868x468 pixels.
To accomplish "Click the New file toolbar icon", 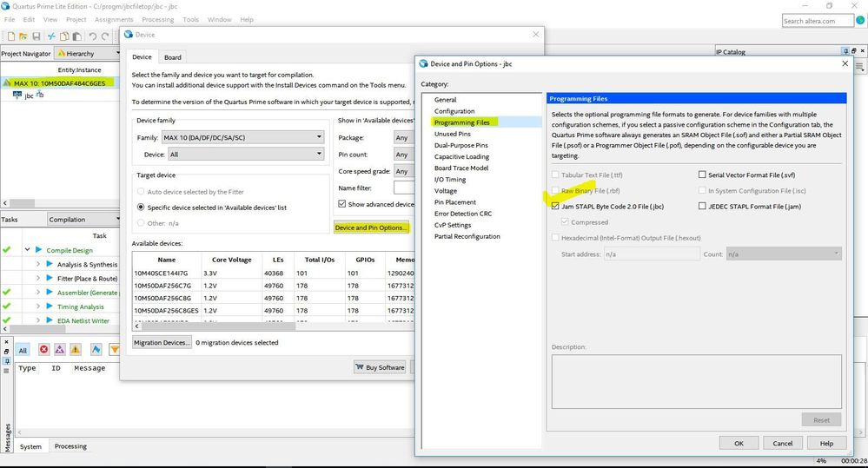I will (10, 36).
